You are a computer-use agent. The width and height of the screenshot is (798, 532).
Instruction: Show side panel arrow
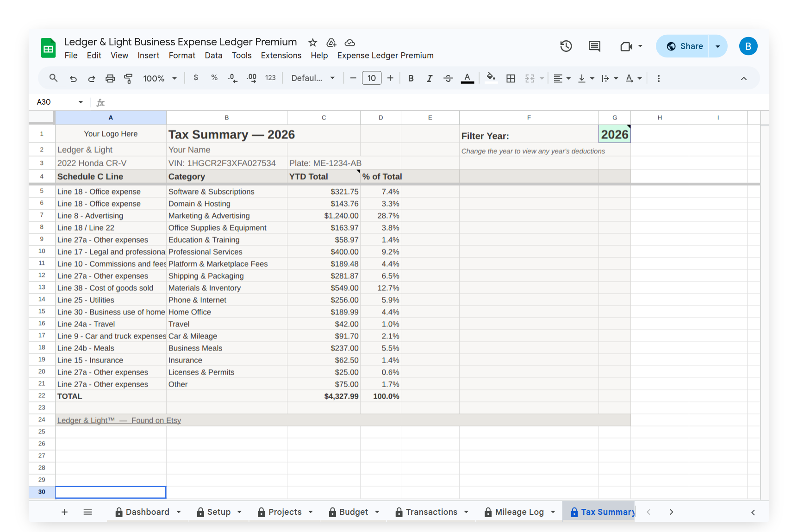coord(753,512)
